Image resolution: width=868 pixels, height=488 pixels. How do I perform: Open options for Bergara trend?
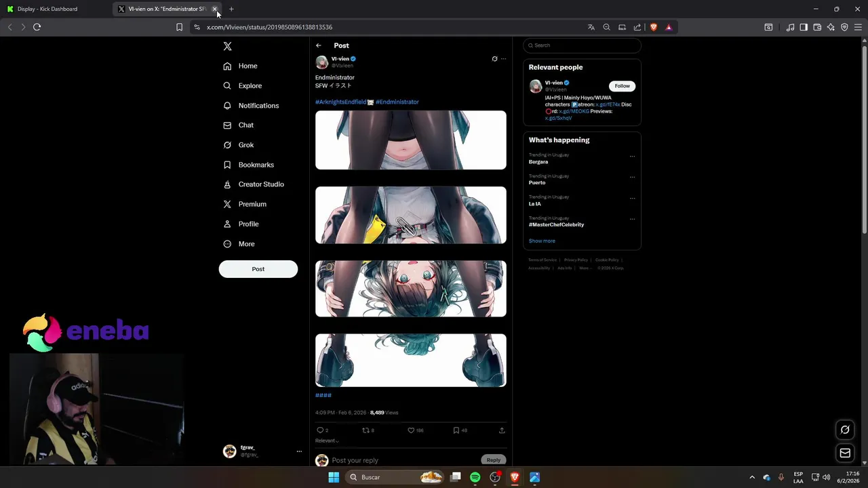click(632, 156)
